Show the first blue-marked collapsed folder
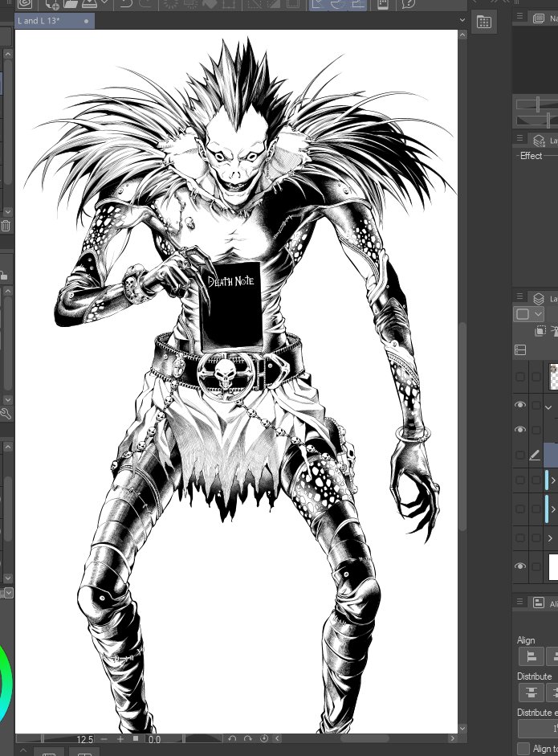The height and width of the screenshot is (756, 558). click(x=520, y=480)
